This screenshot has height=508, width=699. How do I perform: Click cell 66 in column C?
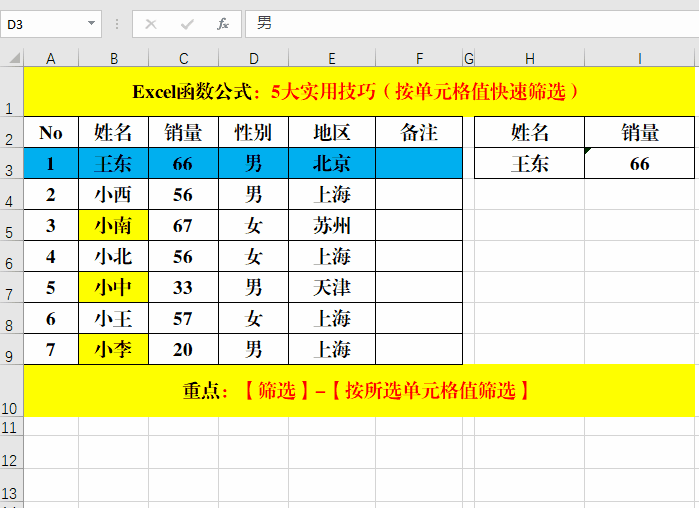coord(183,164)
